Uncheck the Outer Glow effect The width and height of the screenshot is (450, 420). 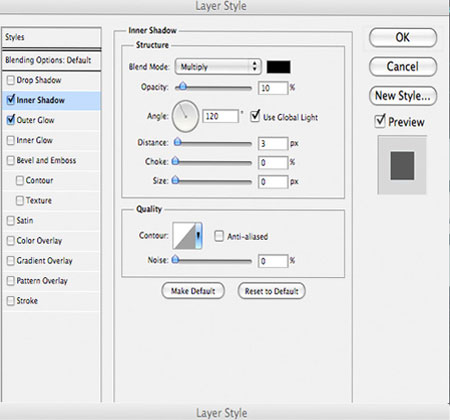coord(11,120)
